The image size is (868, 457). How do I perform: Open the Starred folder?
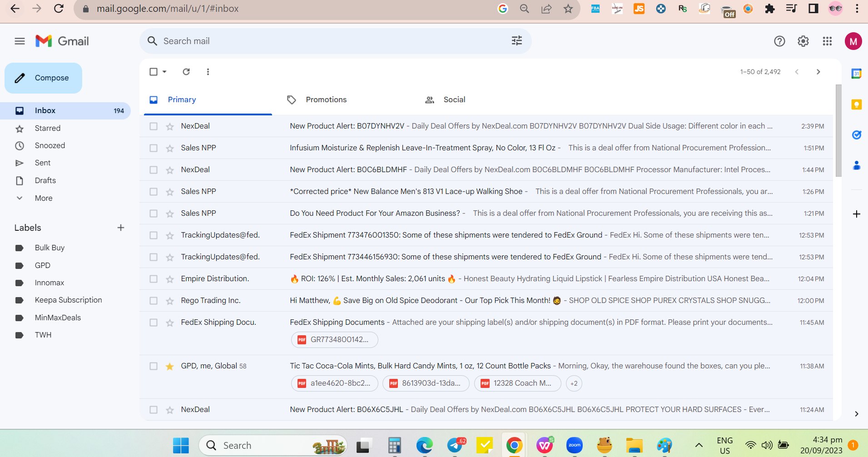point(48,128)
